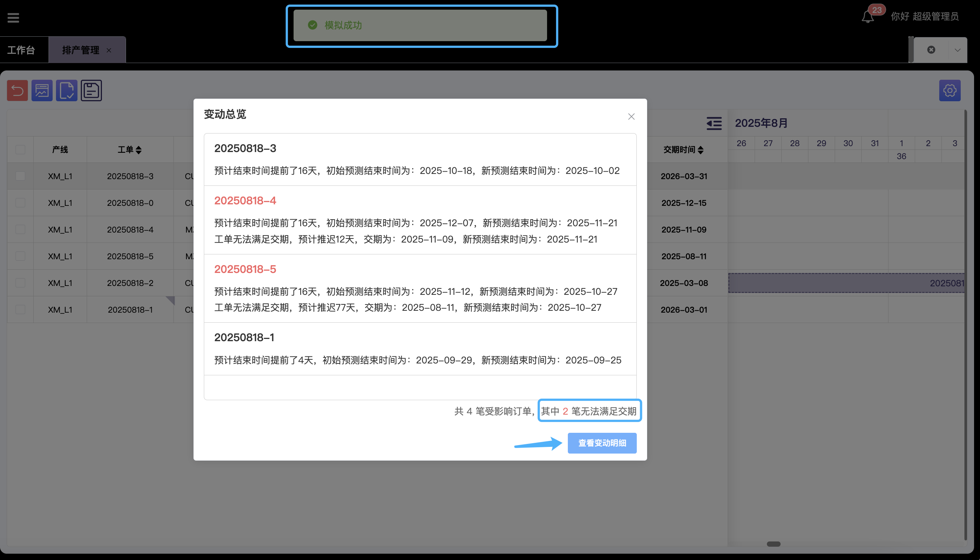Switch to the 工作台 tab
This screenshot has width=980, height=560.
[21, 50]
